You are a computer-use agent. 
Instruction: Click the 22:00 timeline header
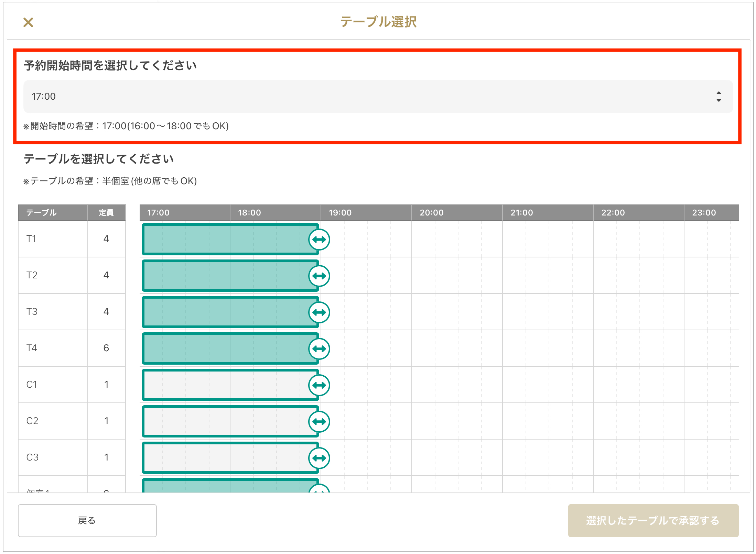pyautogui.click(x=613, y=213)
